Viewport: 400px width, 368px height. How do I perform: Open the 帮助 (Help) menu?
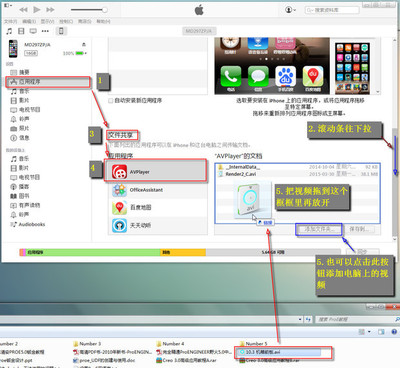click(103, 21)
